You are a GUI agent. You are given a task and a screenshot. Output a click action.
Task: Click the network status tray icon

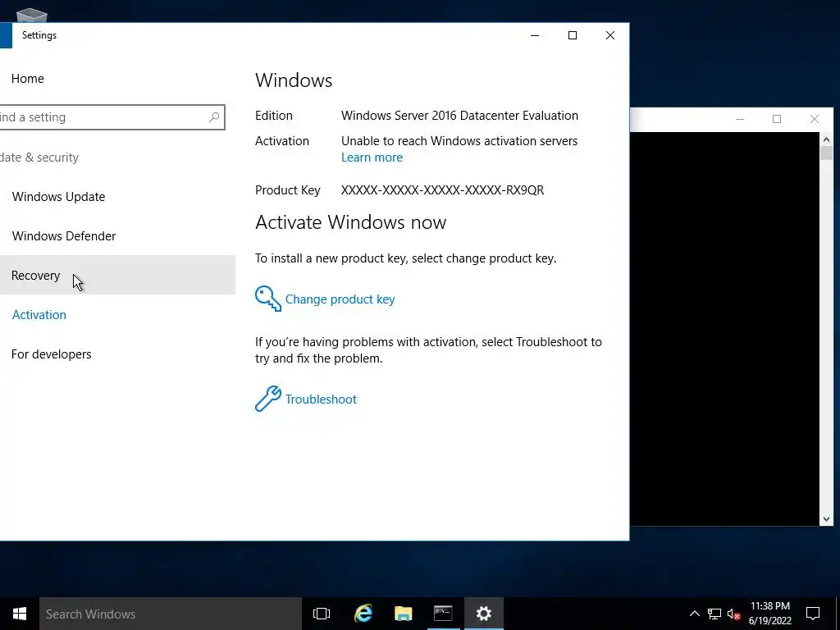714,614
